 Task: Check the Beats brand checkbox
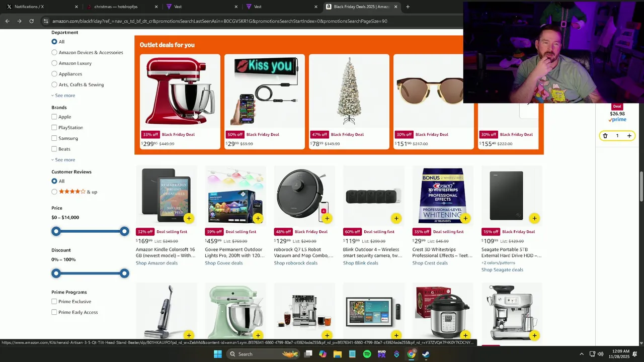(x=54, y=149)
